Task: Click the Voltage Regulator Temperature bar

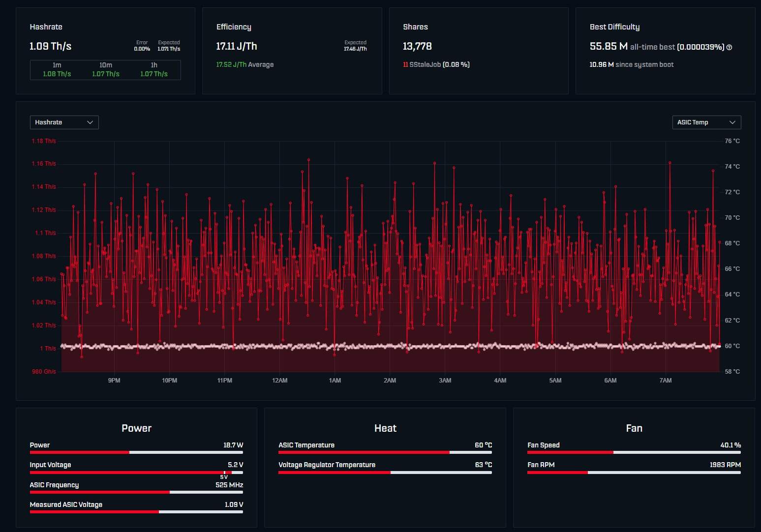Action: pos(385,473)
